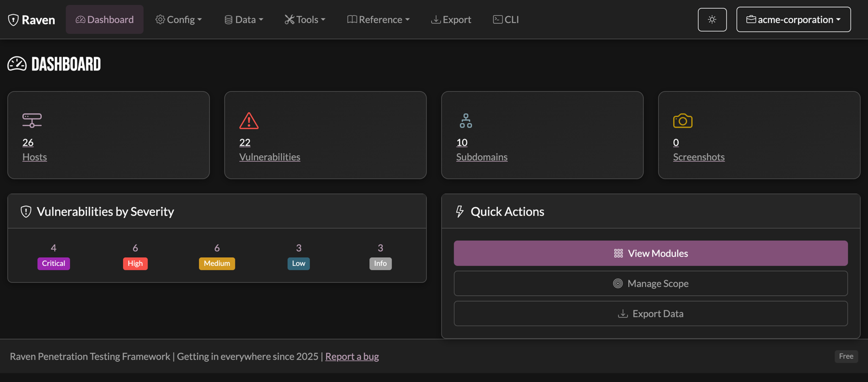The image size is (868, 382).
Task: Select the blue Low severity badge
Action: [x=299, y=264]
